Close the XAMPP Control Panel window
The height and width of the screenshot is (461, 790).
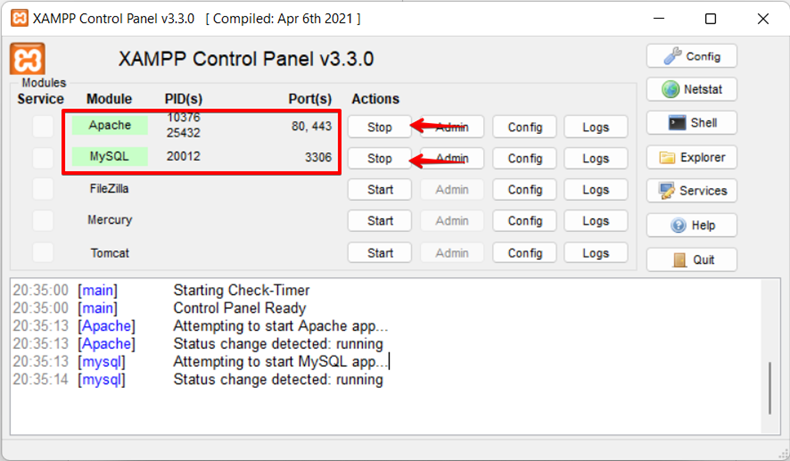(763, 19)
